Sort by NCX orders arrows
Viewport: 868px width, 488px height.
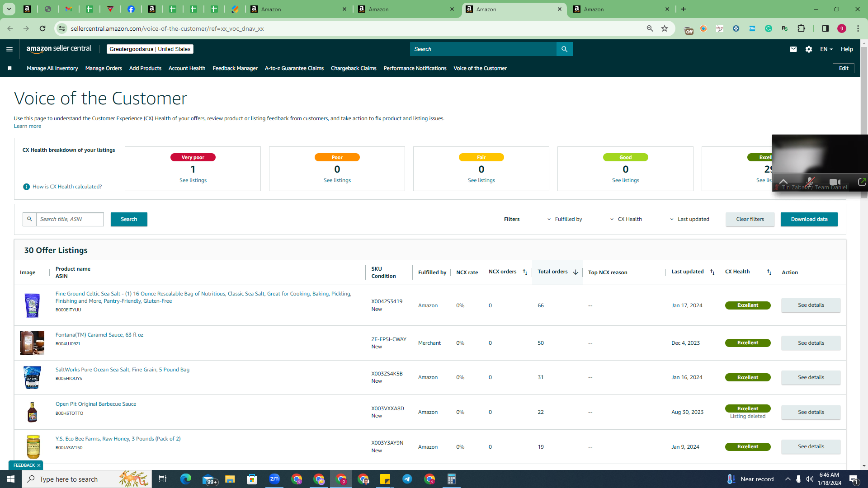tap(525, 272)
